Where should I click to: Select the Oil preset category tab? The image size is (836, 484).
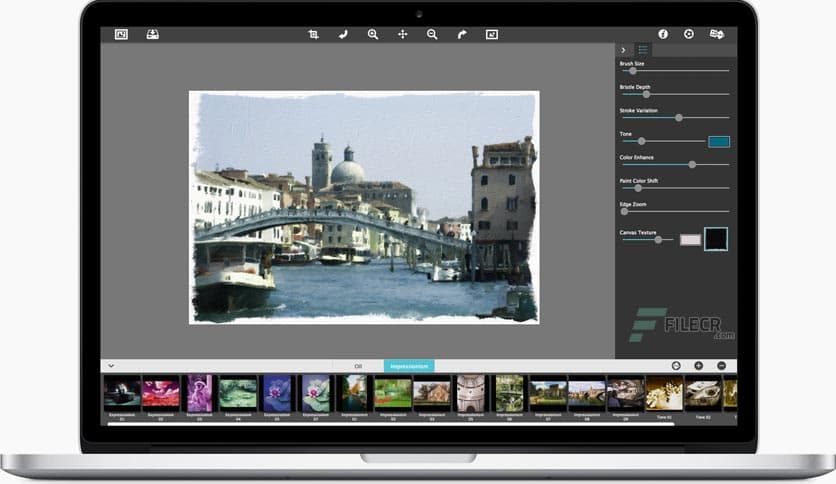(x=358, y=366)
